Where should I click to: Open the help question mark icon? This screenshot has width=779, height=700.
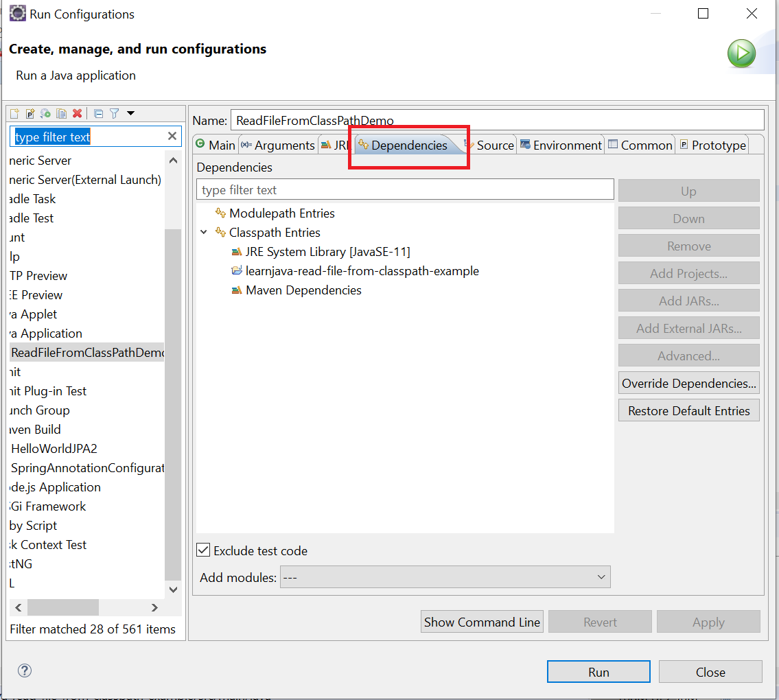pyautogui.click(x=25, y=670)
